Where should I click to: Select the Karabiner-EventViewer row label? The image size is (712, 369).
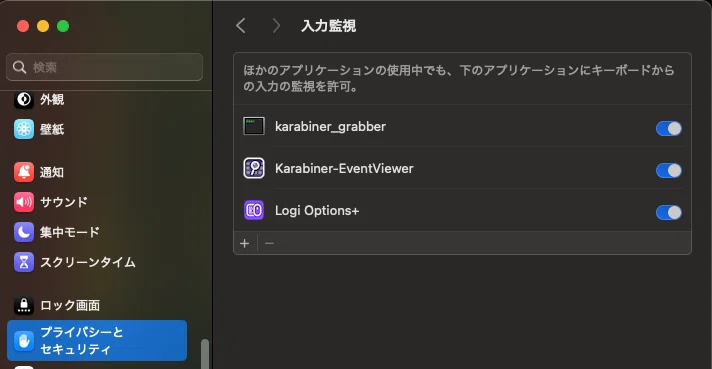click(344, 168)
